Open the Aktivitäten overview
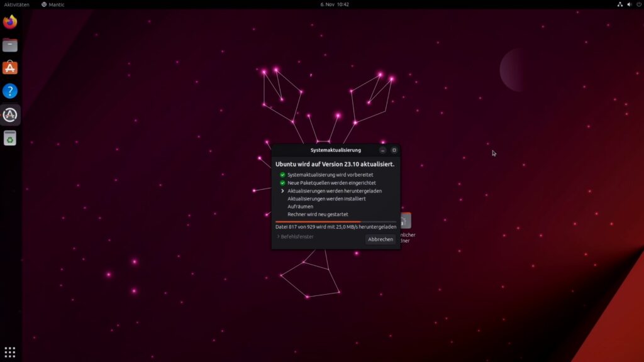Image resolution: width=644 pixels, height=362 pixels. tap(17, 4)
